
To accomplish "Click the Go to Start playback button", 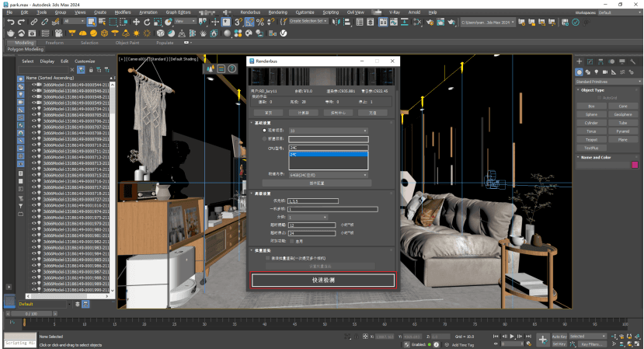I will pos(495,337).
